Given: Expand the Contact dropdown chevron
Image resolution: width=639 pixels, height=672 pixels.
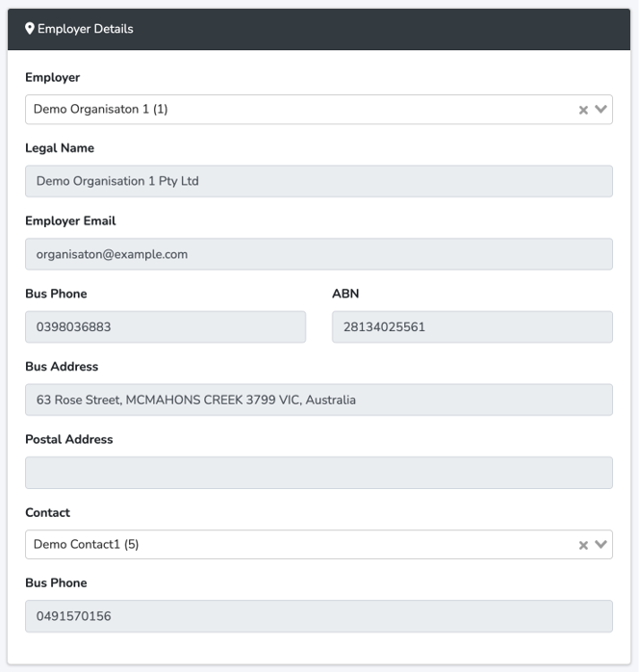Looking at the screenshot, I should click(601, 545).
